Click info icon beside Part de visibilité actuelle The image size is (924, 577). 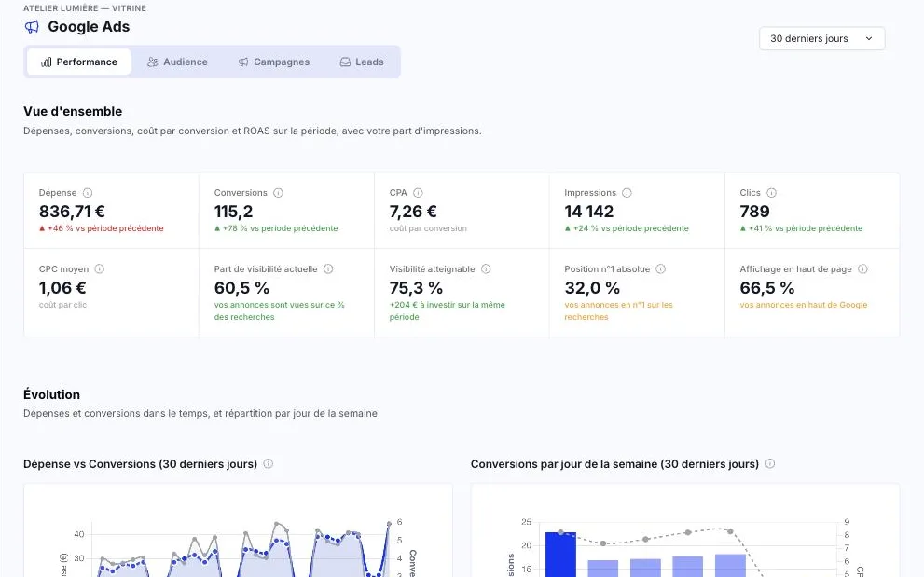[328, 268]
